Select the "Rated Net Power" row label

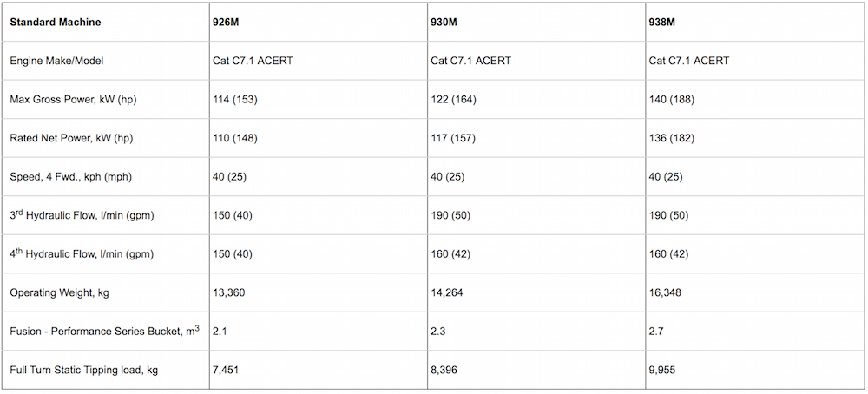pyautogui.click(x=72, y=138)
